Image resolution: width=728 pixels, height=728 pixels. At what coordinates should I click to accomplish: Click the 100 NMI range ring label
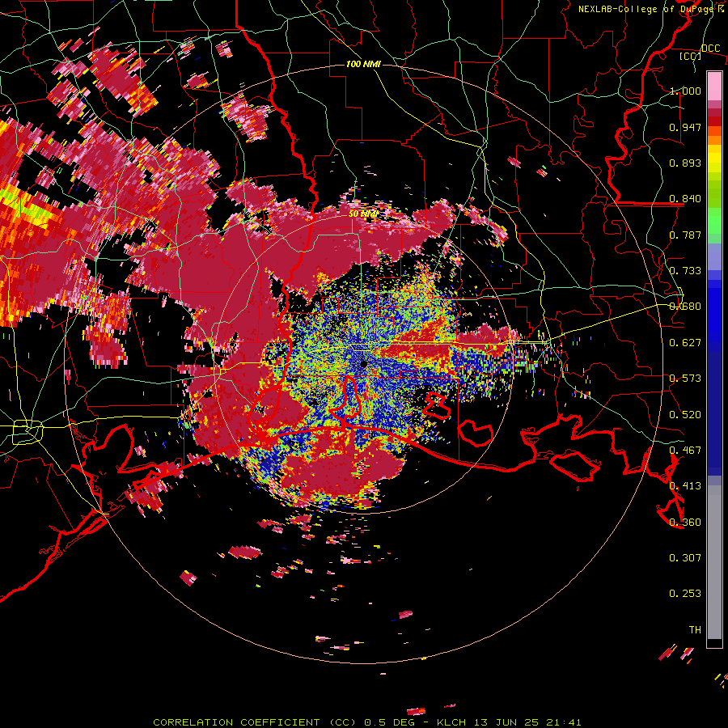coord(363,64)
